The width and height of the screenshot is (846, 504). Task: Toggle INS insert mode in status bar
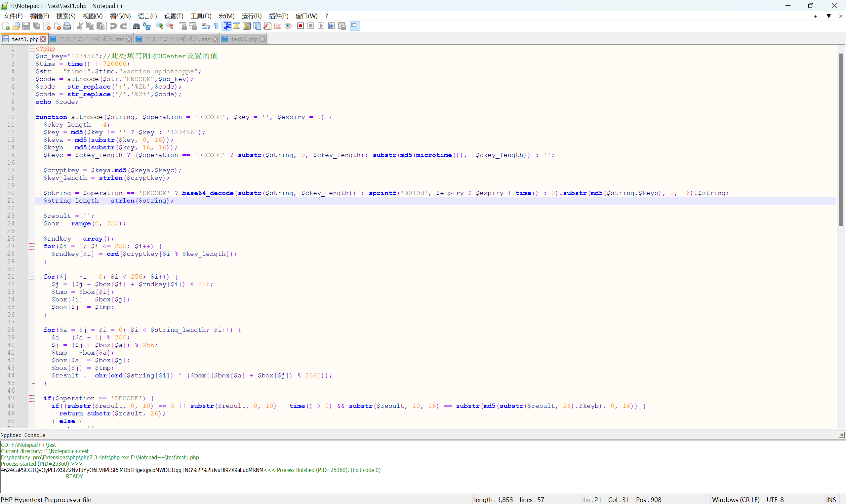click(x=831, y=500)
